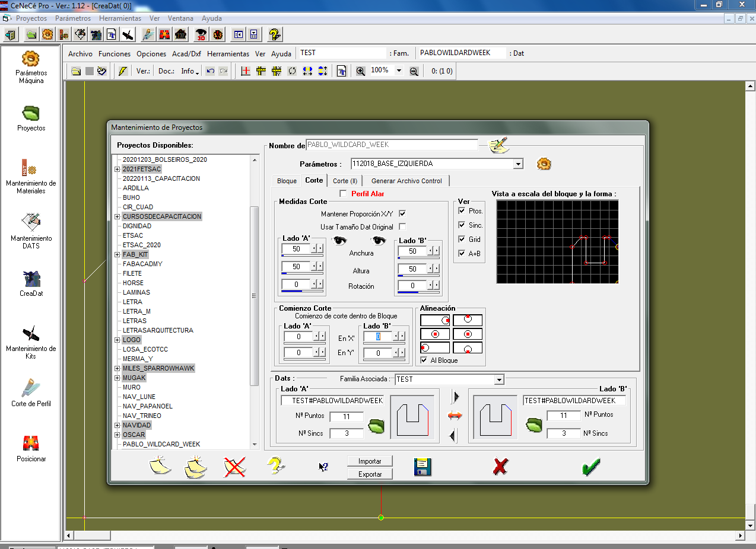Screen dimensions: 756x549
Task: Expand the FAB_KIT project node
Action: [x=117, y=254]
